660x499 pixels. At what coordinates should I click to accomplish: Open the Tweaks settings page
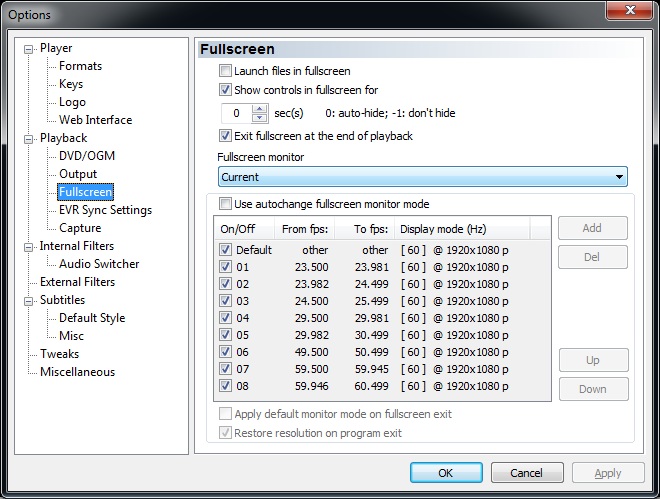[59, 354]
